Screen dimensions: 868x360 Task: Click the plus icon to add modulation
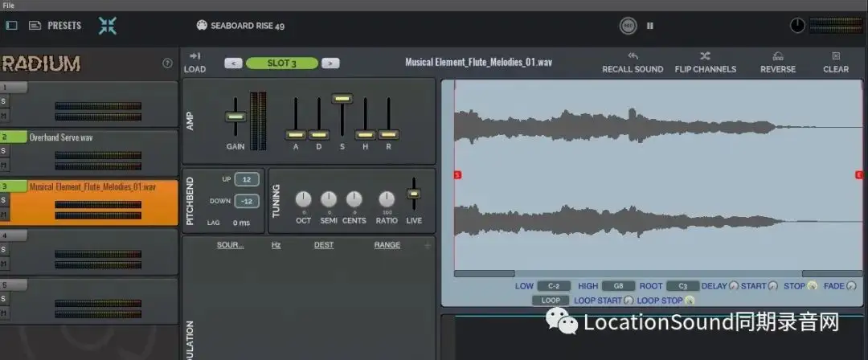(428, 245)
